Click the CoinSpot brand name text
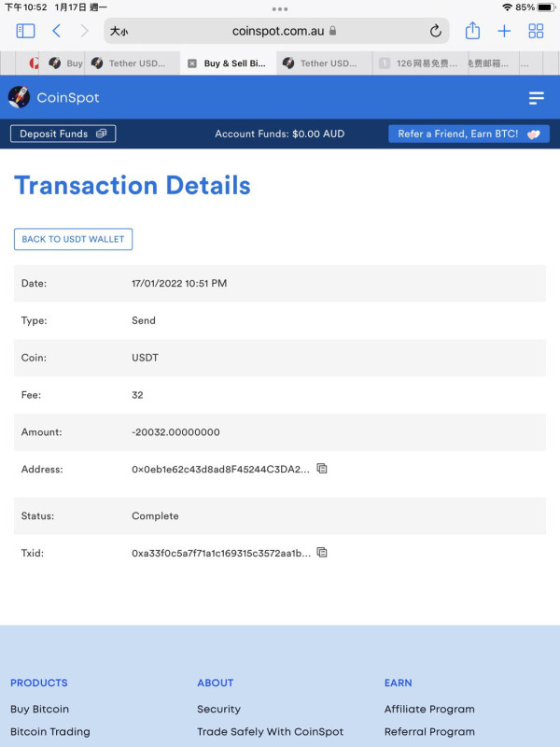 click(x=68, y=98)
